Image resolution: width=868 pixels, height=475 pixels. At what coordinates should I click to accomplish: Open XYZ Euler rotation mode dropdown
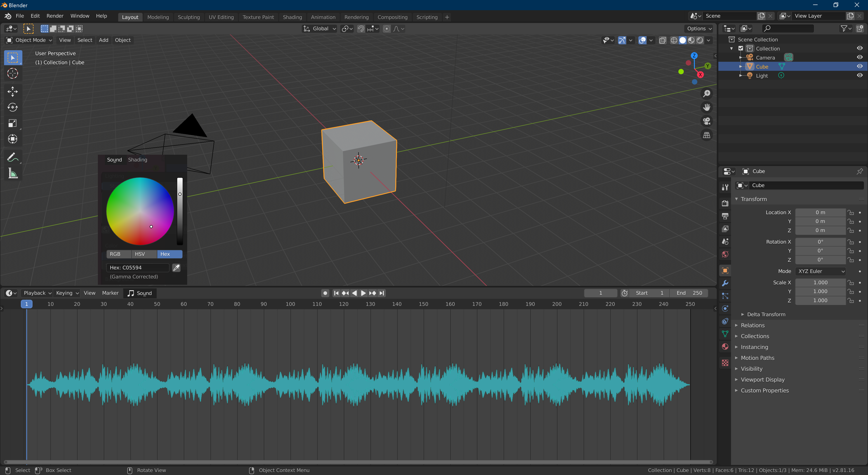point(821,271)
